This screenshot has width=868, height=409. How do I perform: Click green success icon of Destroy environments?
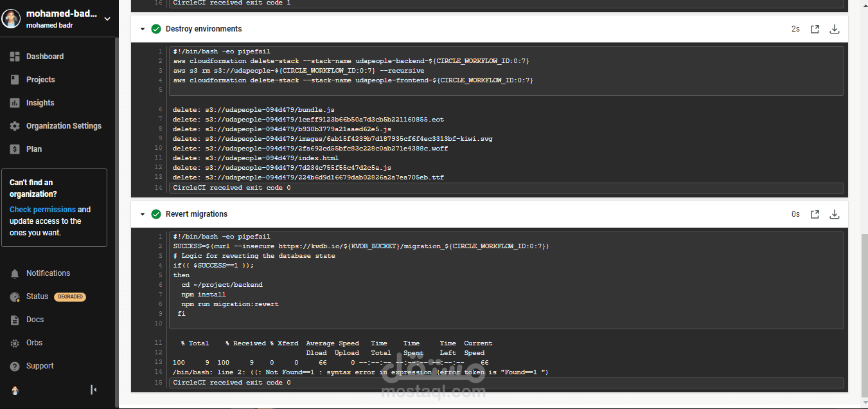click(156, 29)
